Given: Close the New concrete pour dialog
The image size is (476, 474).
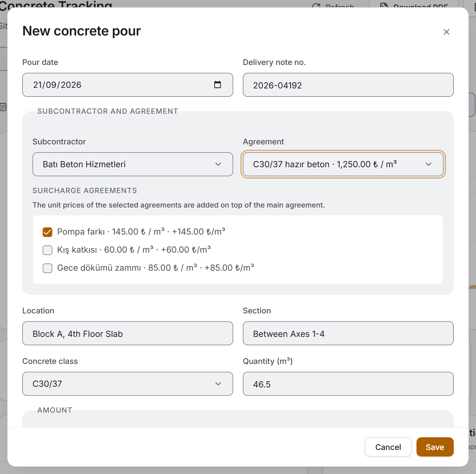Looking at the screenshot, I should coord(446,32).
